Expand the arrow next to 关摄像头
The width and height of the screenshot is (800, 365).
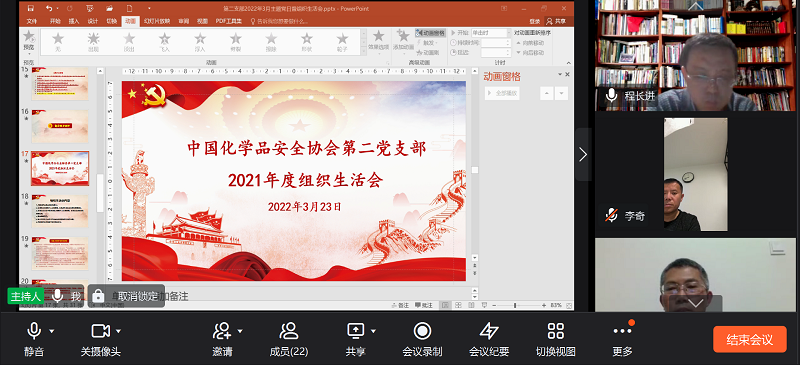[118, 332]
